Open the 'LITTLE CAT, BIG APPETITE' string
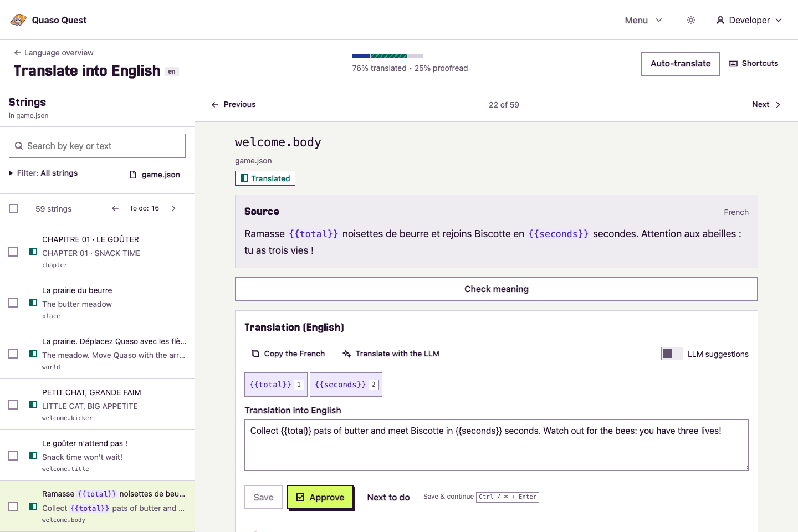 (x=90, y=406)
